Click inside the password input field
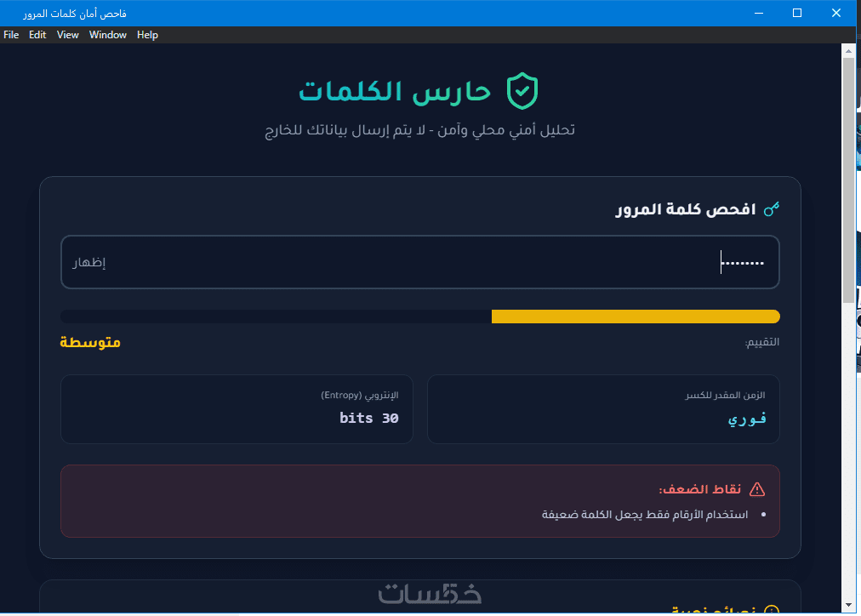The width and height of the screenshot is (861, 616). click(x=420, y=262)
